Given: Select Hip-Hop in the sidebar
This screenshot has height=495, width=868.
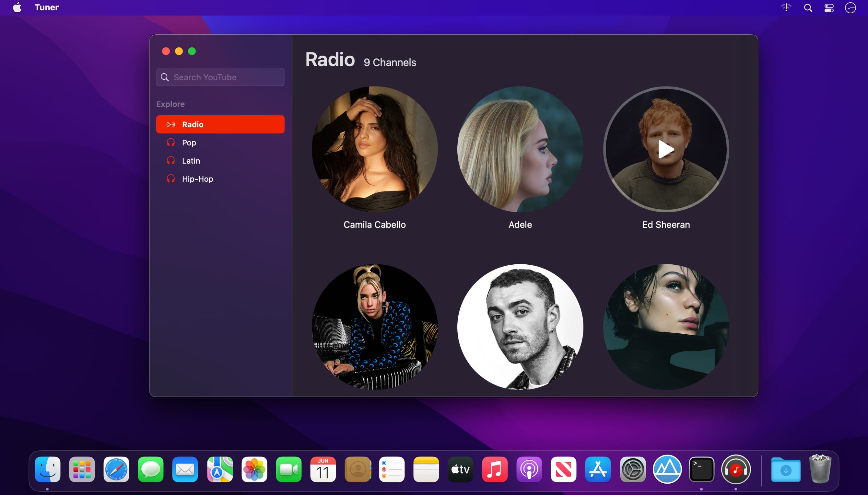Looking at the screenshot, I should coord(220,179).
